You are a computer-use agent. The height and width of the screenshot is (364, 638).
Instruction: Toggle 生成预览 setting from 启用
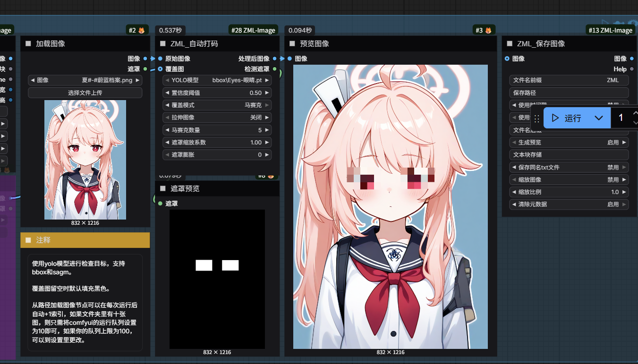click(569, 142)
